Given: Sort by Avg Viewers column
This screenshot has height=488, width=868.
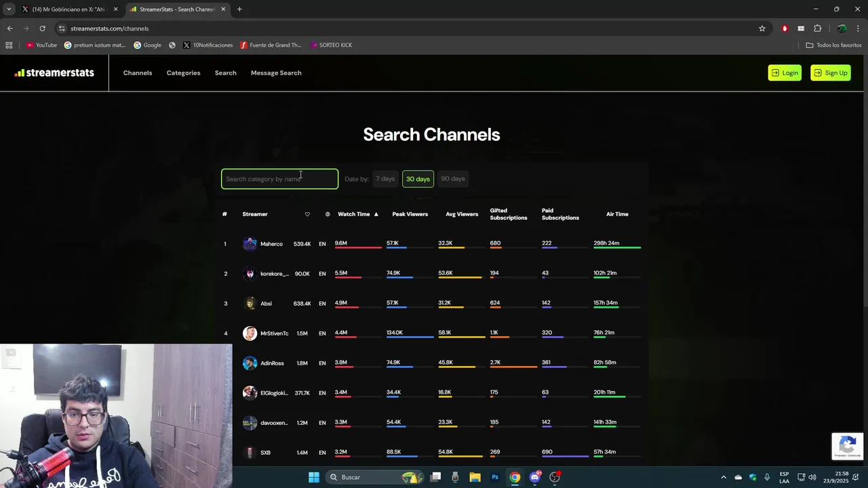Looking at the screenshot, I should (462, 214).
